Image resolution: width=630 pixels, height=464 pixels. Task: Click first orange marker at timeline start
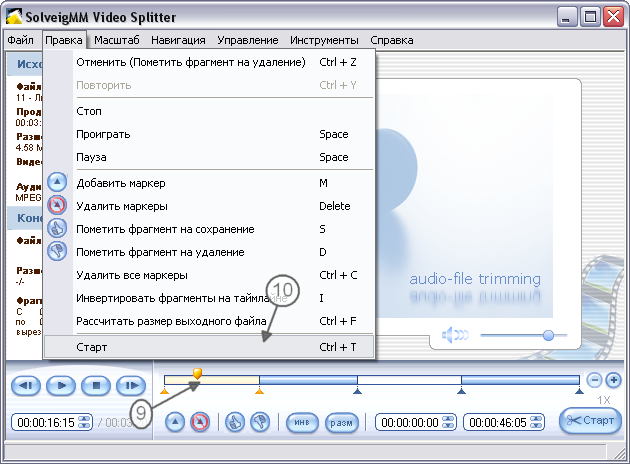(165, 390)
